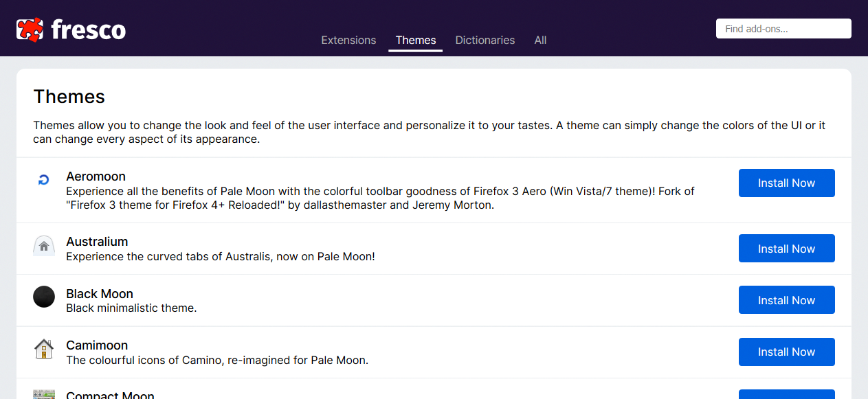Open the Aeromoon theme name link
The height and width of the screenshot is (399, 868).
click(x=96, y=176)
